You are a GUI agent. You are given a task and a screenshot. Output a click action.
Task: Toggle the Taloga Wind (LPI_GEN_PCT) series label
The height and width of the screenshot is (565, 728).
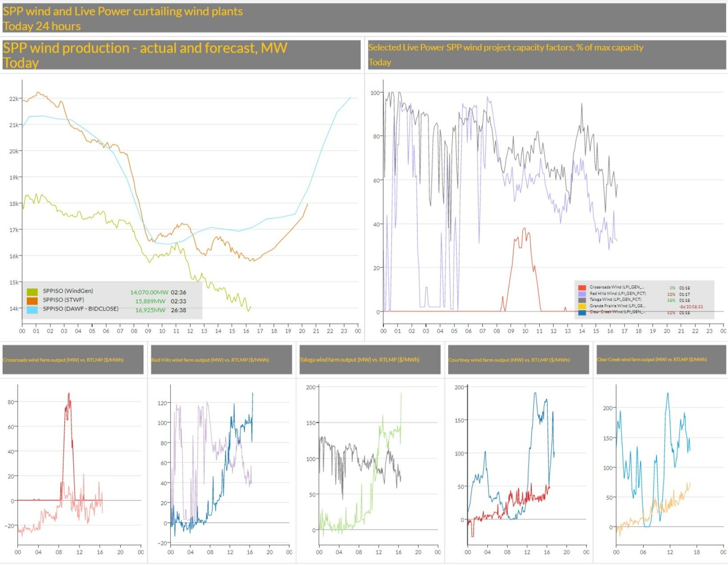[x=615, y=300]
